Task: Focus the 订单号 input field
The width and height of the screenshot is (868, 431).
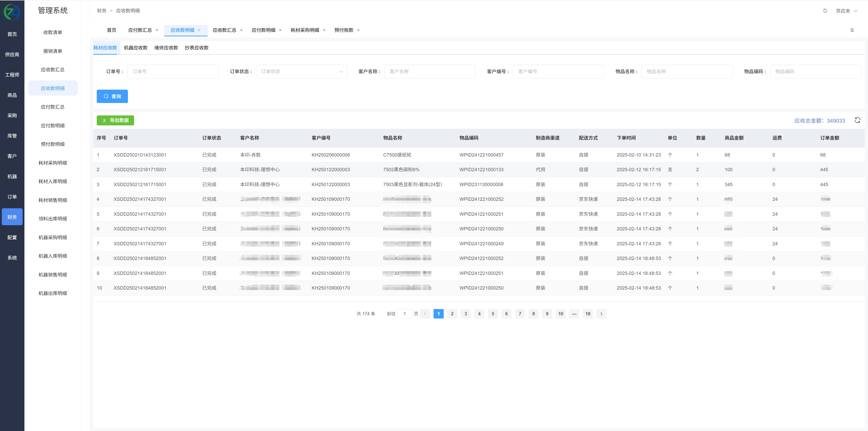Action: coord(173,71)
